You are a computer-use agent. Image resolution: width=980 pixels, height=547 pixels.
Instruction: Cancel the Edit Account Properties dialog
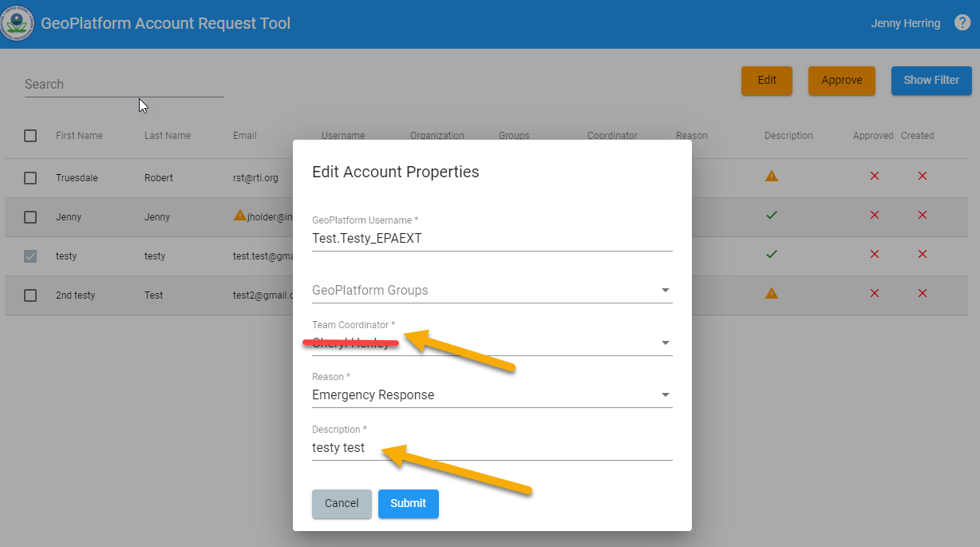(x=342, y=504)
